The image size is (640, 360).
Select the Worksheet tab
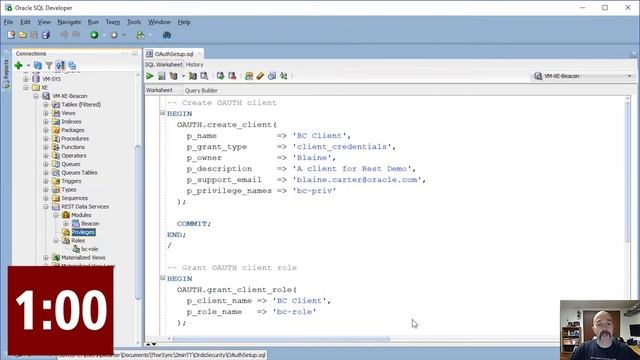coord(159,90)
